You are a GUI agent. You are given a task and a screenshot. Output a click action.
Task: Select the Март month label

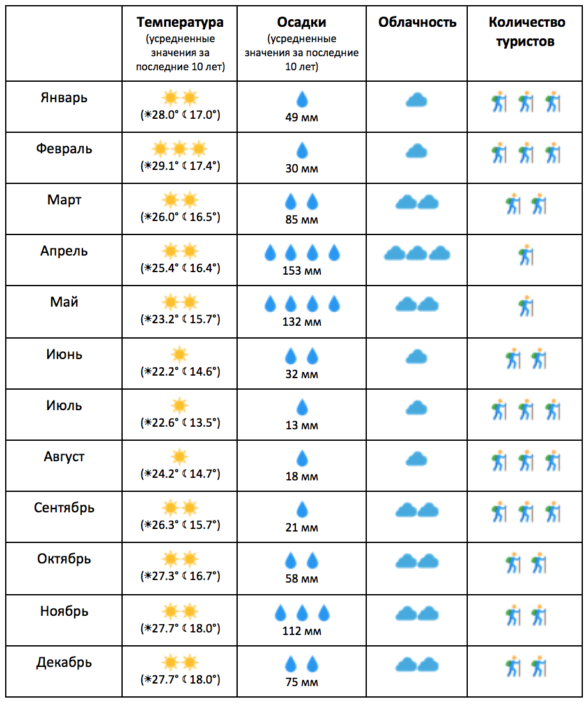[x=65, y=199]
